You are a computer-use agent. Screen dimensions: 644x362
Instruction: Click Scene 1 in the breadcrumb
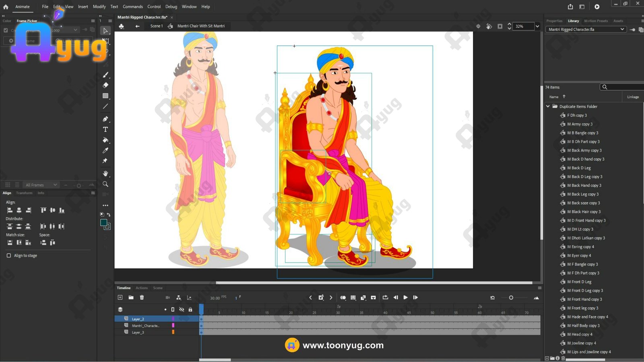pos(157,26)
